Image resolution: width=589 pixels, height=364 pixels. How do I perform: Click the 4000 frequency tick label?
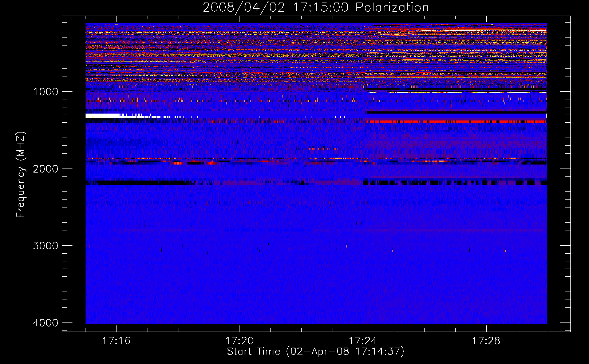point(46,323)
